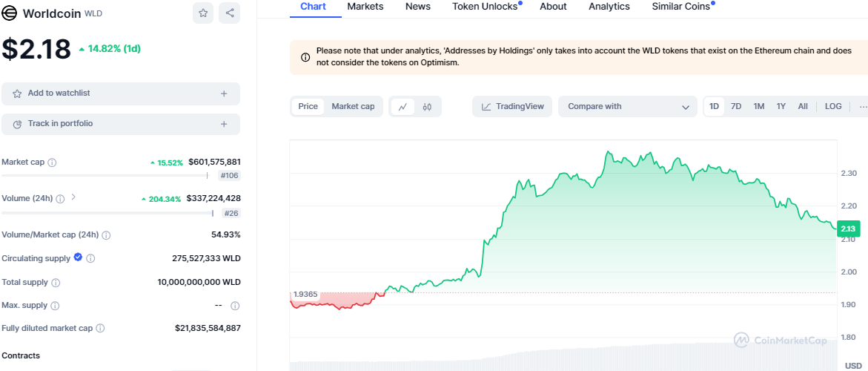Click the plus icon on Add to watchlist
868x371 pixels.
pos(224,93)
